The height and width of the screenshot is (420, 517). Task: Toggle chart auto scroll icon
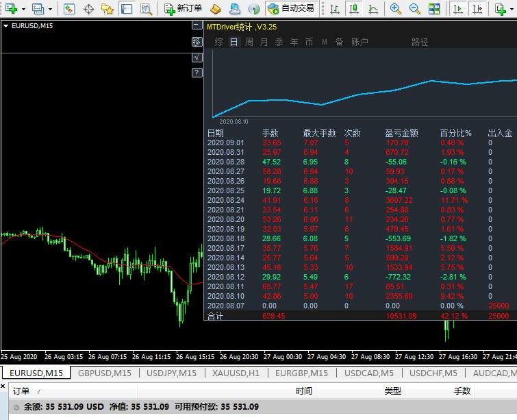457,9
